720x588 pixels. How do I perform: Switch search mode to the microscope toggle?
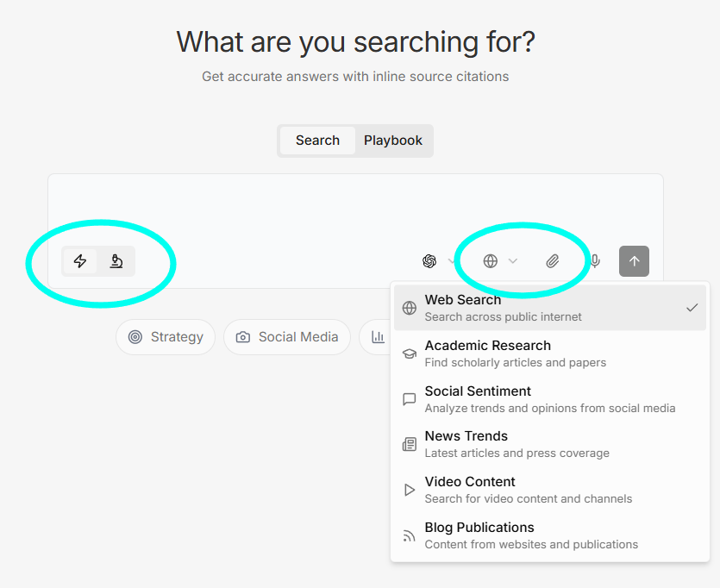[116, 261]
